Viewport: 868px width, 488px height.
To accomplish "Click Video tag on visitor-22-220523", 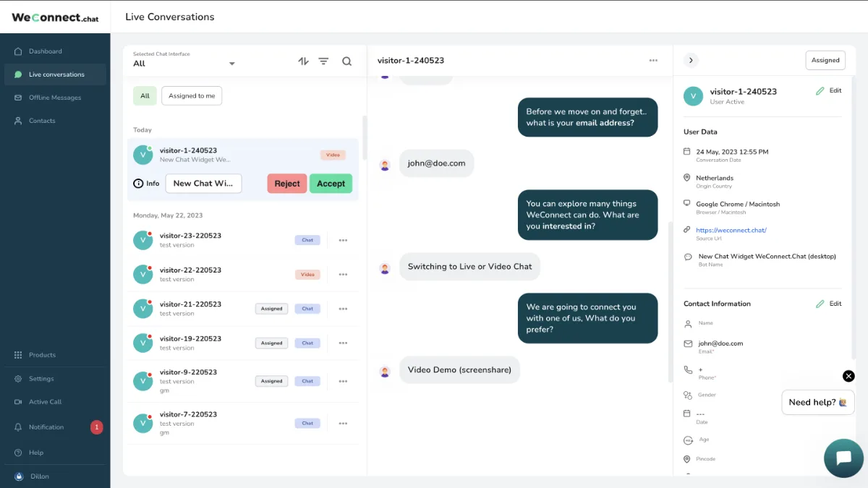I will (307, 275).
